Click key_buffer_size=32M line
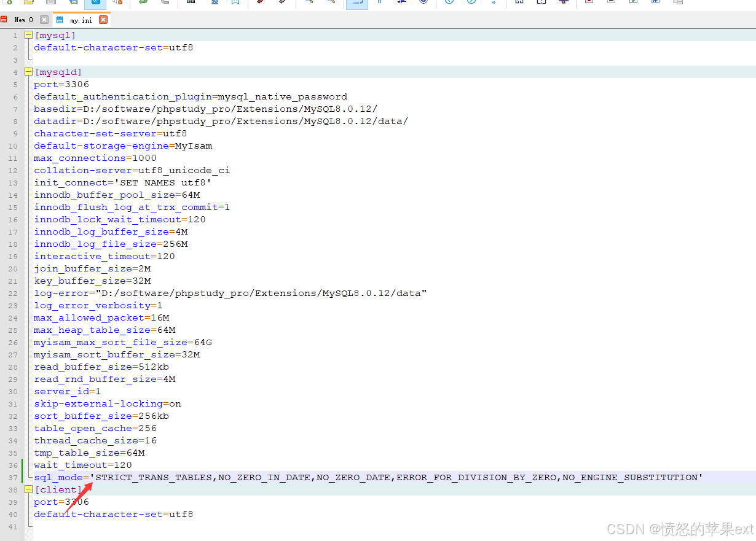This screenshot has width=756, height=541. 92,281
